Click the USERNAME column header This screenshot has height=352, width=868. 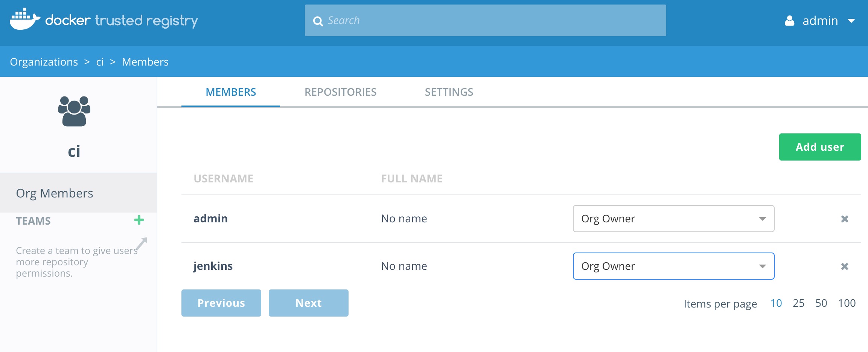pyautogui.click(x=224, y=179)
